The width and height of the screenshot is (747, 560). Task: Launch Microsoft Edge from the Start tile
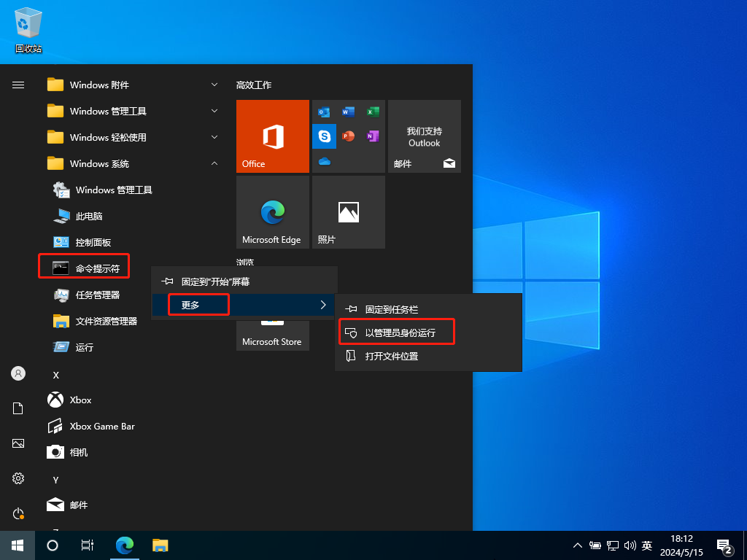click(272, 212)
